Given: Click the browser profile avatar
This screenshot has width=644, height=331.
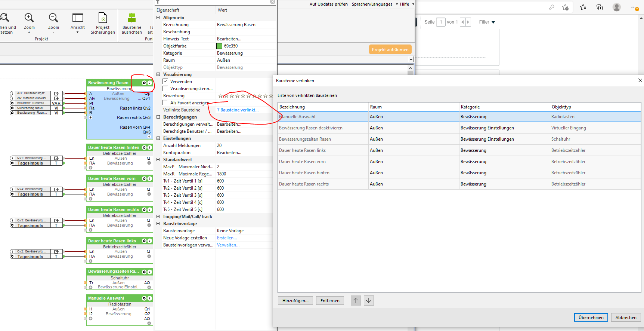Looking at the screenshot, I should point(617,7).
